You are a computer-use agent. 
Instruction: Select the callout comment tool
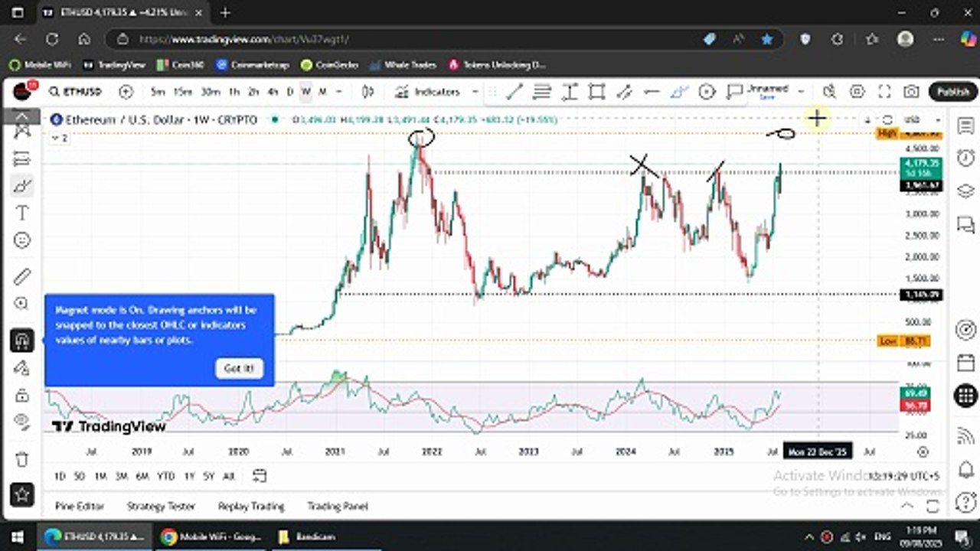(x=734, y=92)
